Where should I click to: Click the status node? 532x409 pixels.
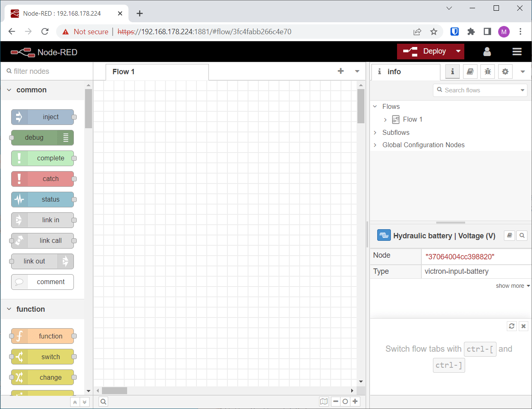43,200
